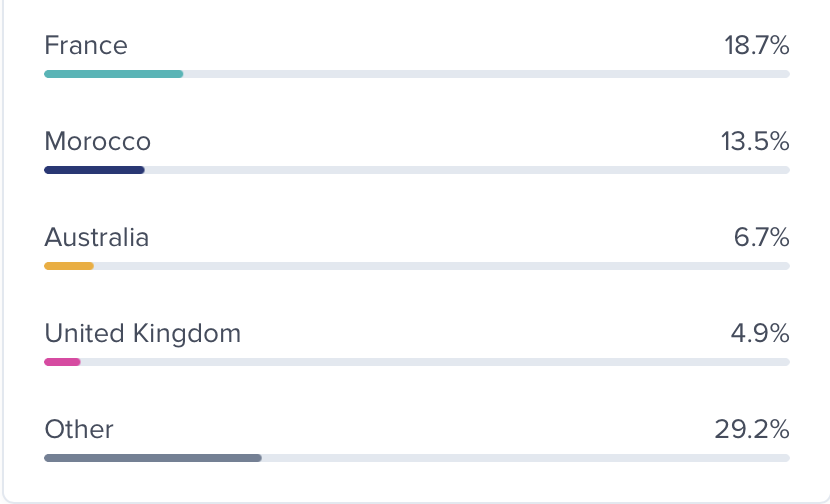Click the France country label
The height and width of the screenshot is (504, 830).
pos(86,46)
